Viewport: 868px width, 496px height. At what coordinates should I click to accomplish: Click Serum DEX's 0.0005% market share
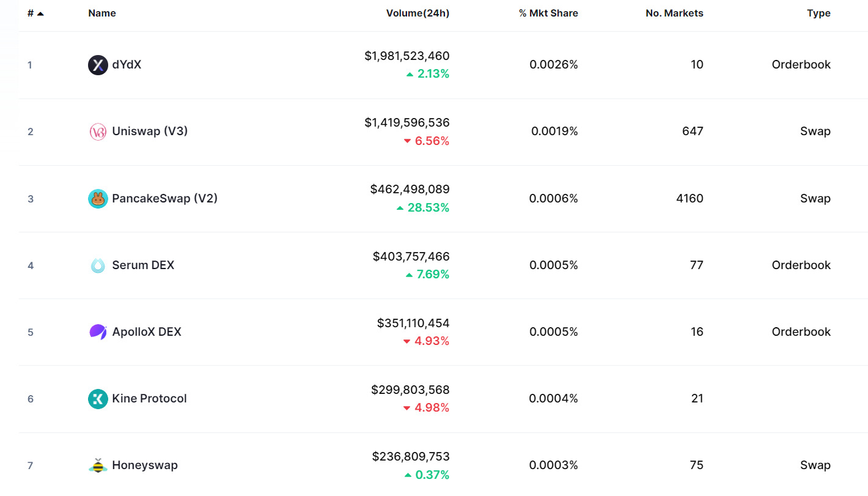(554, 265)
